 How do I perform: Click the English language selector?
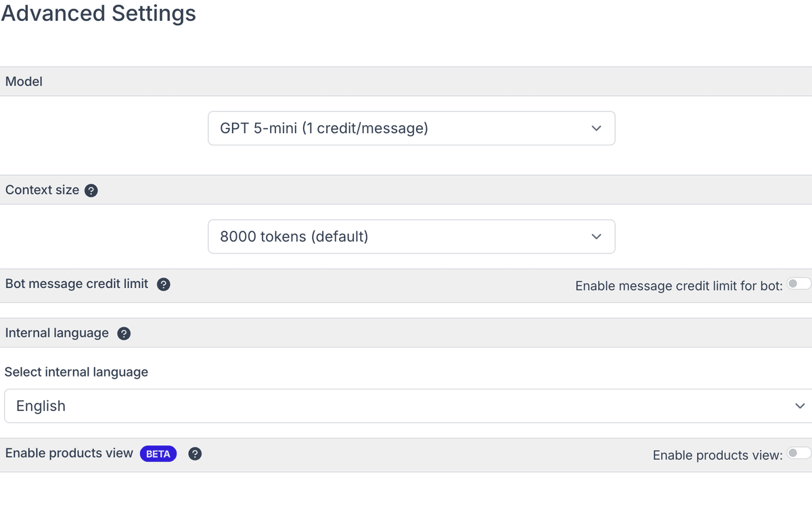coord(406,406)
